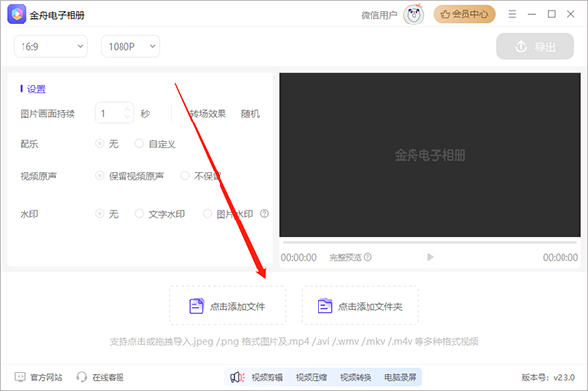The width and height of the screenshot is (588, 391).
Task: Open the 16:9 aspect ratio dropdown
Action: 51,46
